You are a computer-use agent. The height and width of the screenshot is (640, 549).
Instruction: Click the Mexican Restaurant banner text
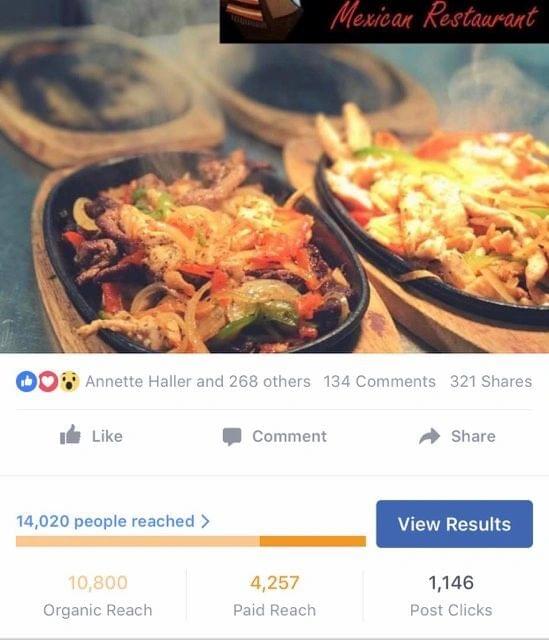point(433,16)
